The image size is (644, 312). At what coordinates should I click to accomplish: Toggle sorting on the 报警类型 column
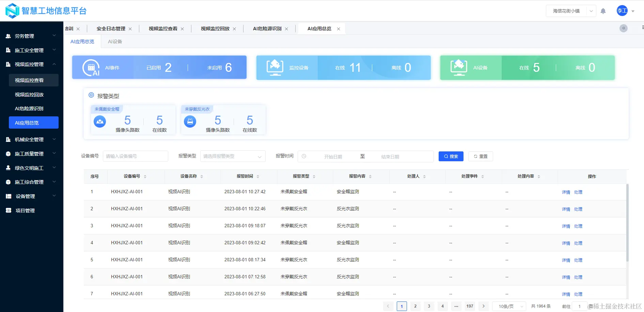pyautogui.click(x=314, y=176)
